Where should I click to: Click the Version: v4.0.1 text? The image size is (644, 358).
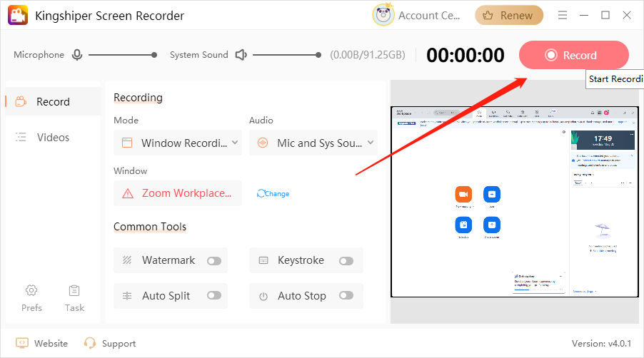(x=601, y=343)
